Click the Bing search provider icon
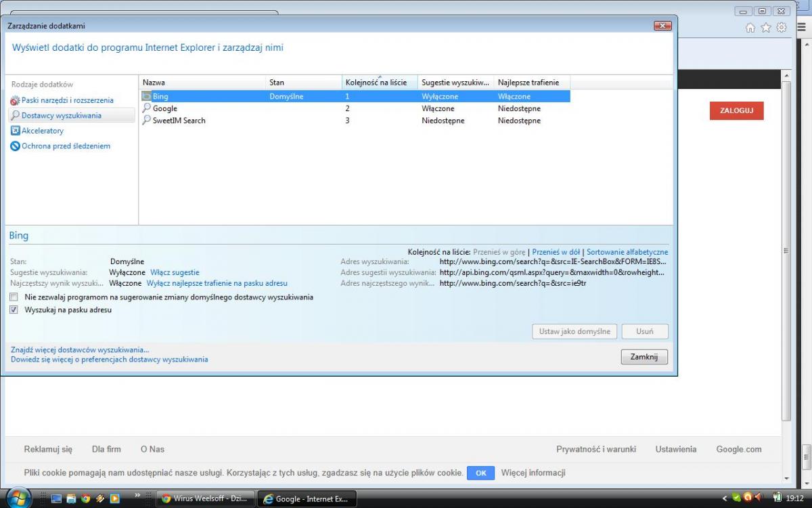The image size is (812, 508). click(146, 96)
